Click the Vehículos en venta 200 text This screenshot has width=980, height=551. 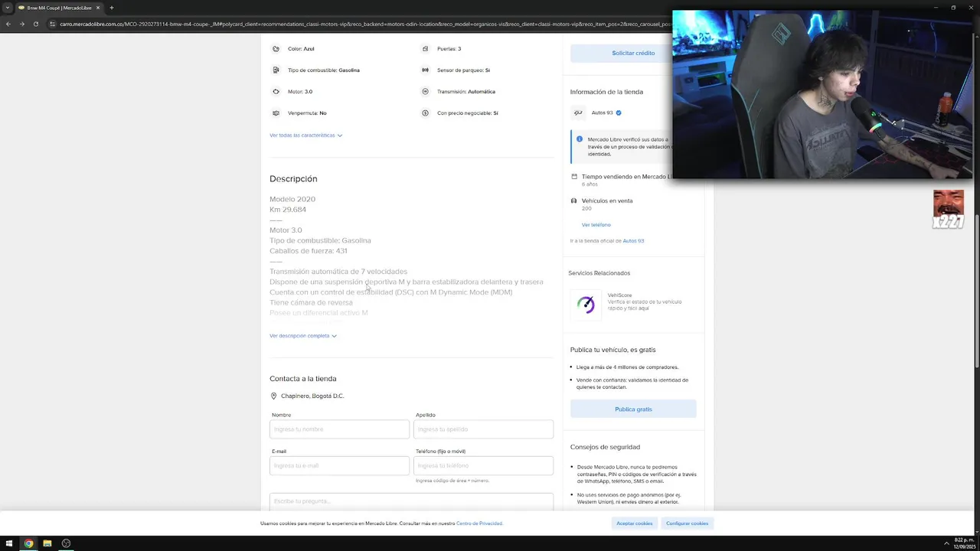[607, 204]
